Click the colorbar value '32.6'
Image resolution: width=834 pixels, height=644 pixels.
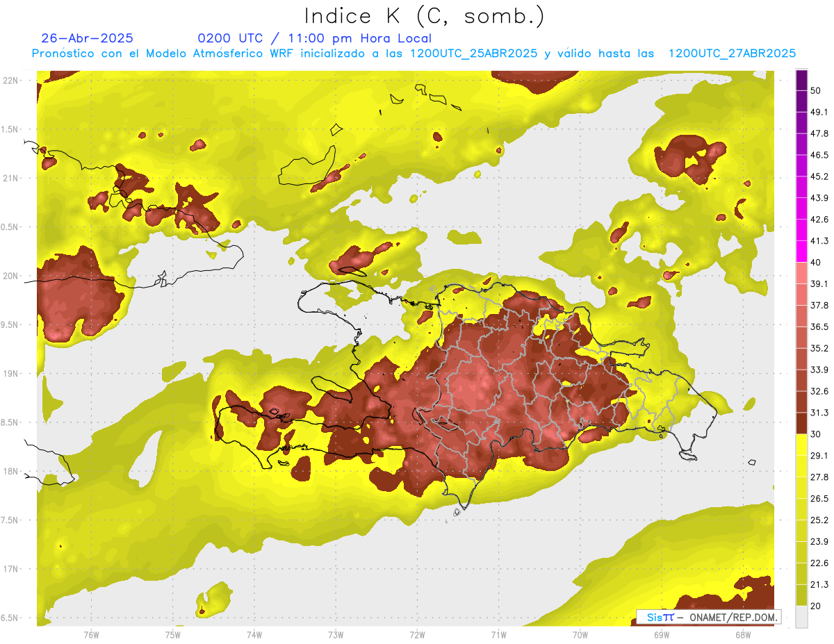(x=819, y=391)
